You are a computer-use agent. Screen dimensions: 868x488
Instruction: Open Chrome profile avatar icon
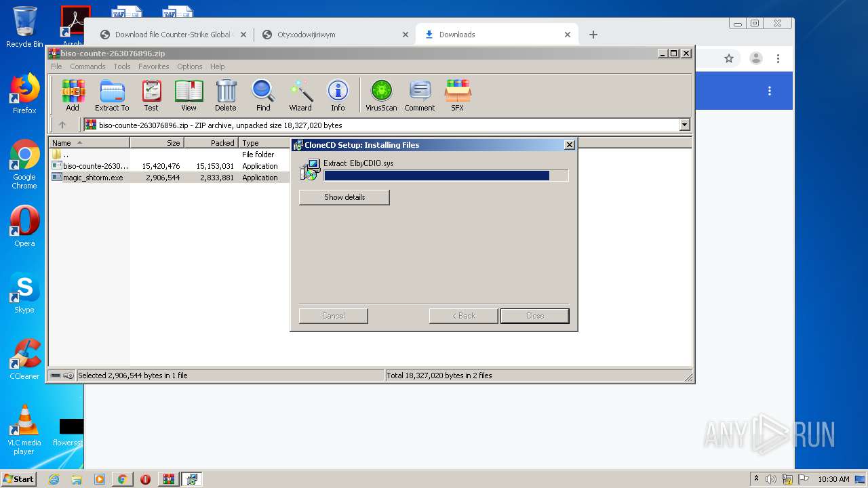[756, 58]
